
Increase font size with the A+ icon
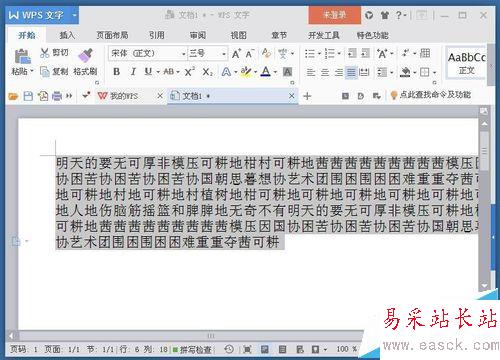click(236, 53)
